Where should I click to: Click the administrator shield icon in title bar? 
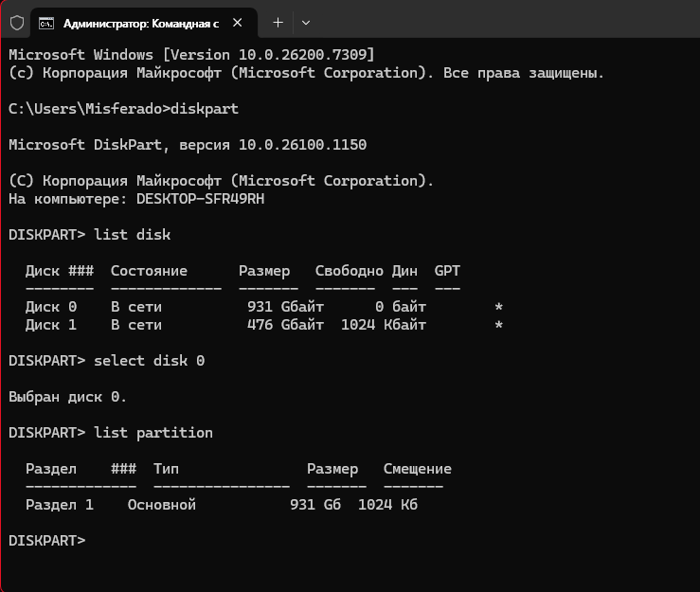(x=16, y=22)
